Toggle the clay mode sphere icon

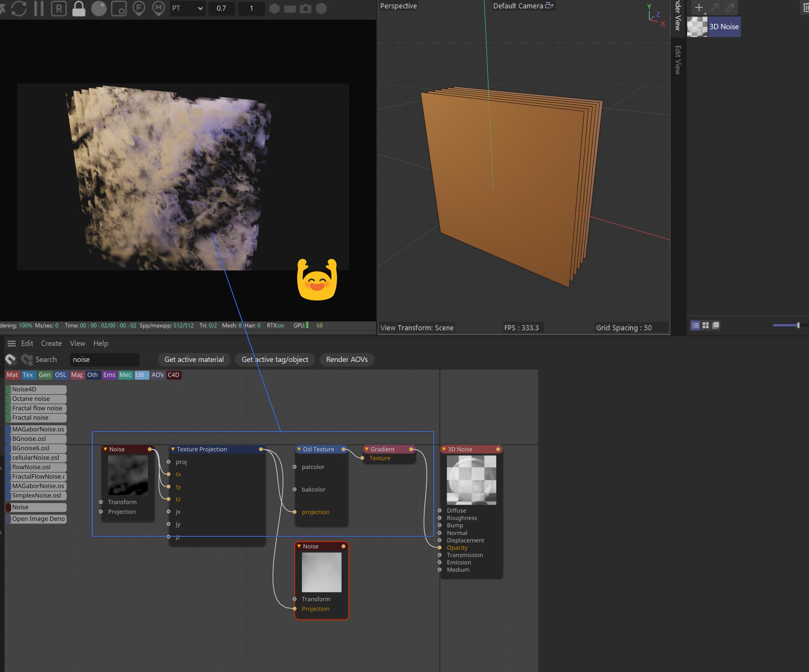pos(99,9)
